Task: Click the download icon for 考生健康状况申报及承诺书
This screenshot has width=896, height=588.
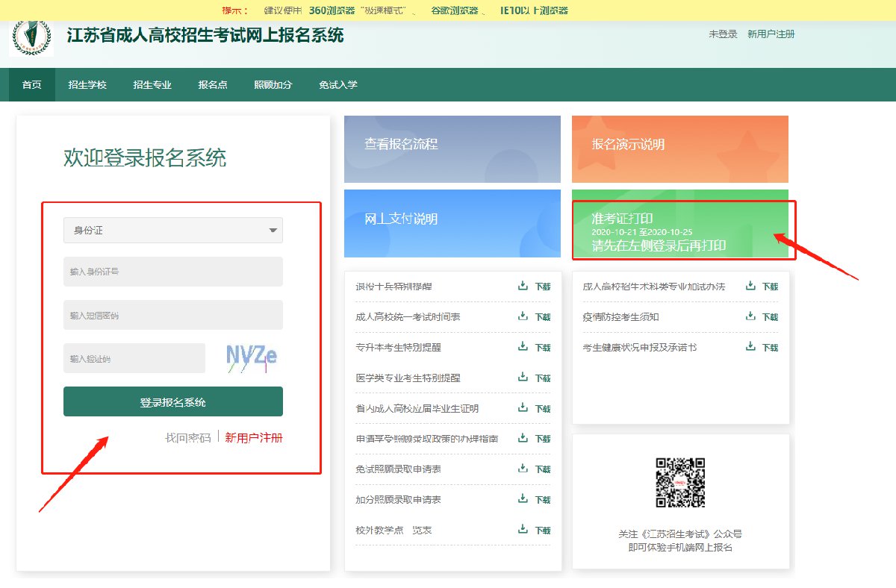Action: 750,347
